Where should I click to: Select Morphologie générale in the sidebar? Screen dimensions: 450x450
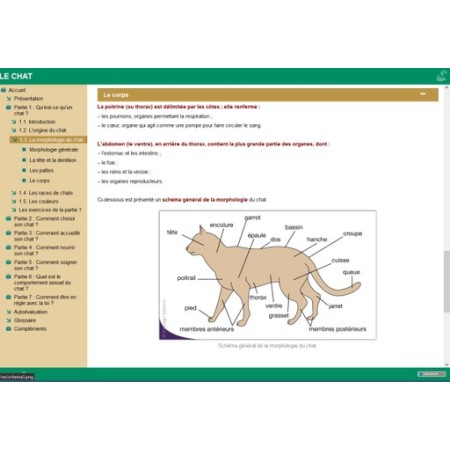[54, 150]
